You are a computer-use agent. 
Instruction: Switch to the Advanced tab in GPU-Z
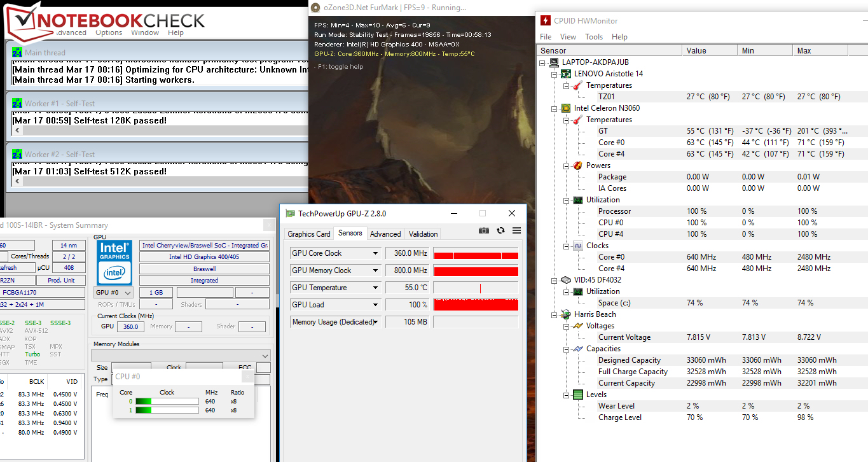[x=385, y=234]
